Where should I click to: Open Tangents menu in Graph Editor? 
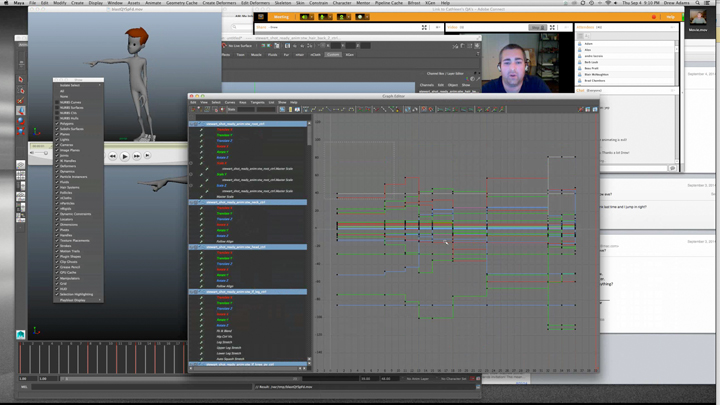[257, 102]
